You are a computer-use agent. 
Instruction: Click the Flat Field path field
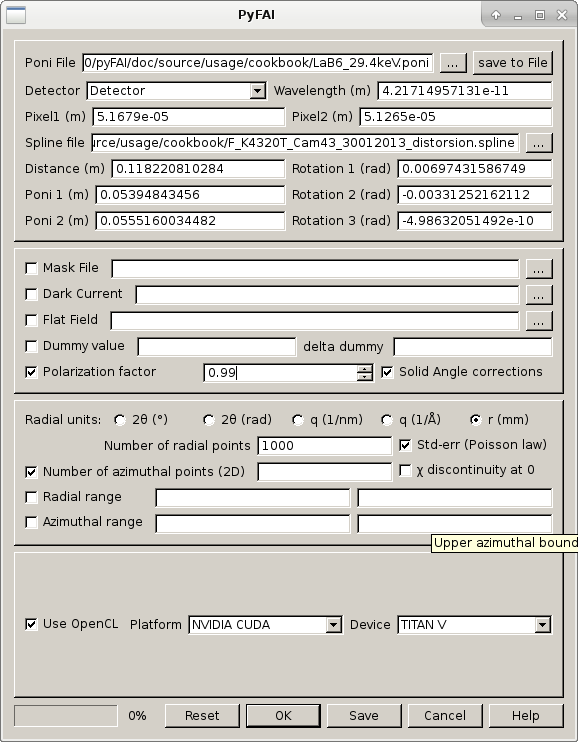315,321
